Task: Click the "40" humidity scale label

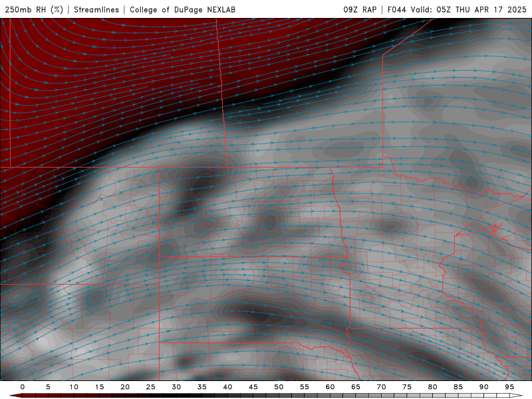Action: 227,387
